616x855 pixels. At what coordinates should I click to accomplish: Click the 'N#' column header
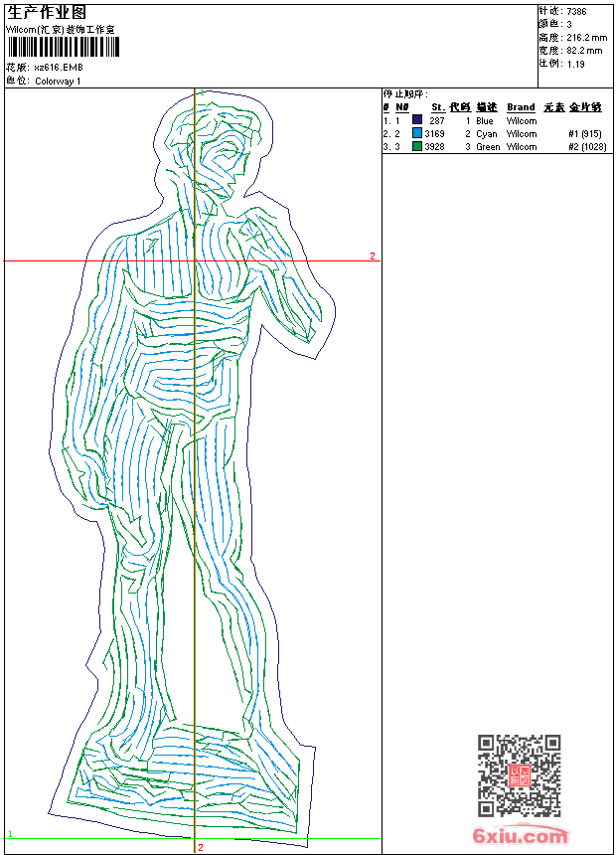401,107
